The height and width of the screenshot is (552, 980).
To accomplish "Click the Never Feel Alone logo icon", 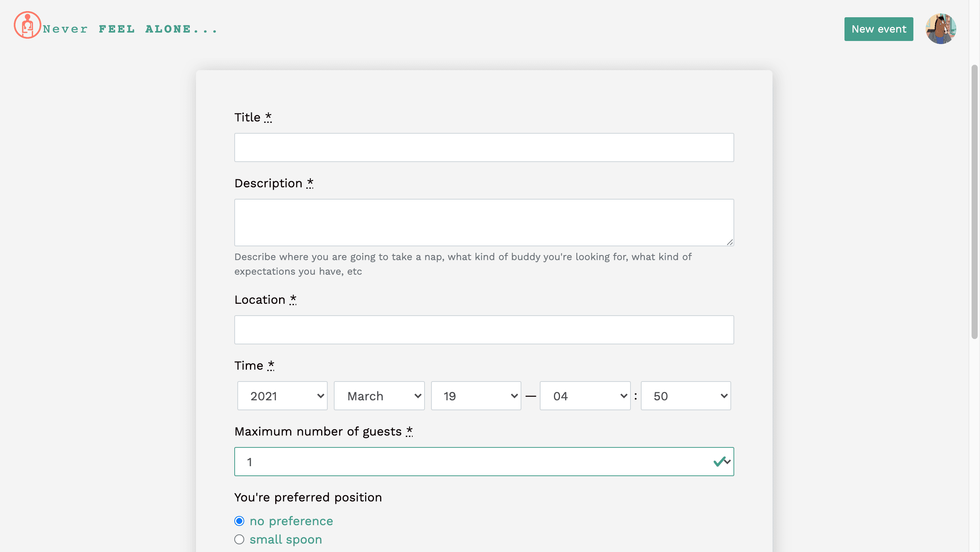I will click(27, 25).
